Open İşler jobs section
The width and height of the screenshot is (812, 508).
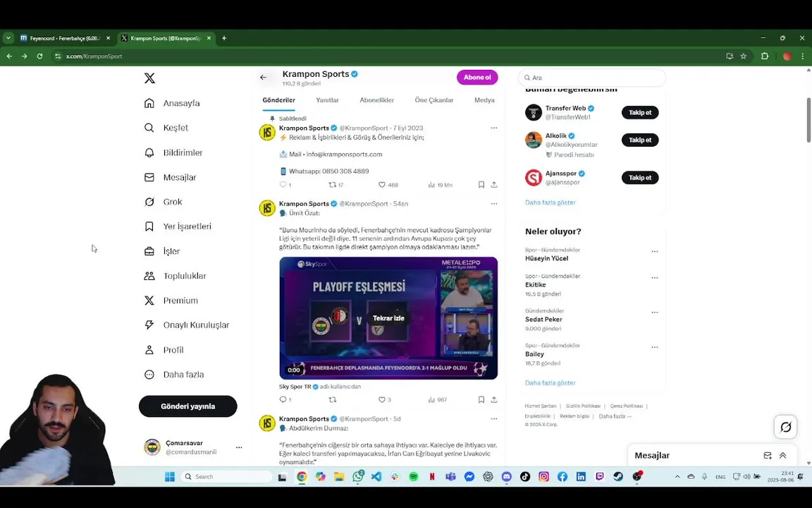[x=161, y=251]
